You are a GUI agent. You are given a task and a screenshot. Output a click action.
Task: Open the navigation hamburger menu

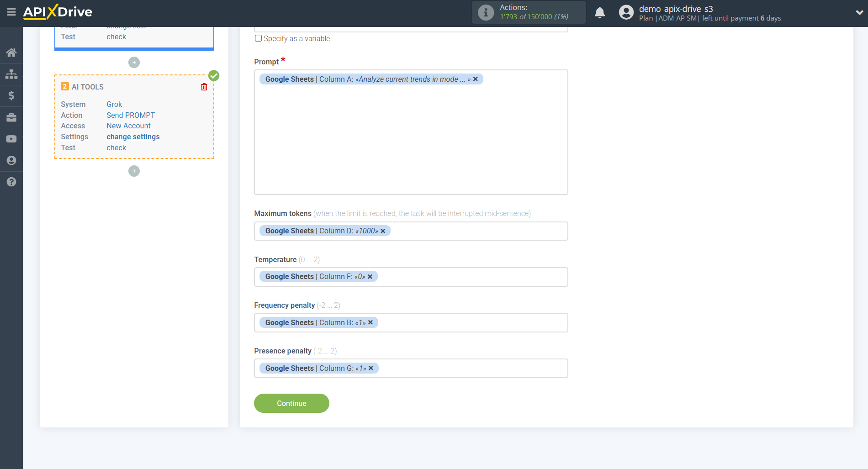tap(11, 12)
